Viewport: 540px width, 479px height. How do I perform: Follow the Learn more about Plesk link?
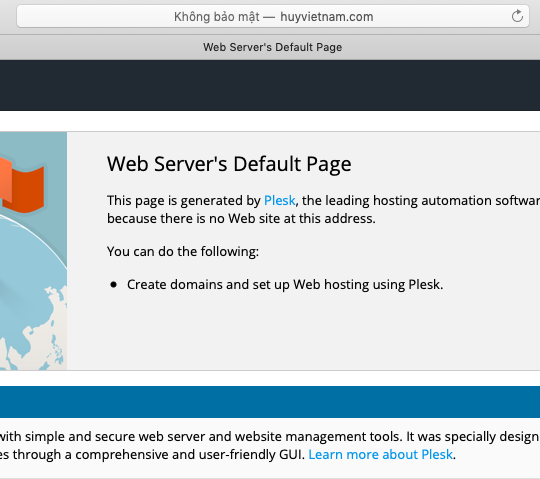380,455
